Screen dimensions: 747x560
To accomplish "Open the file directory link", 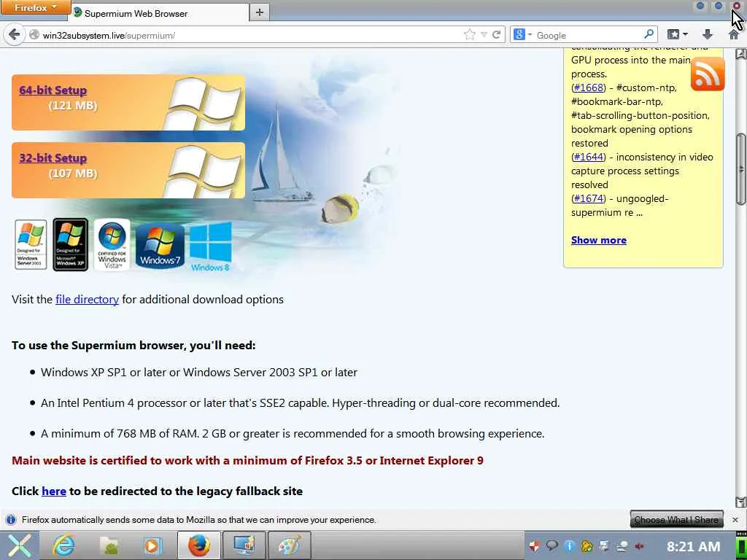I will point(88,299).
